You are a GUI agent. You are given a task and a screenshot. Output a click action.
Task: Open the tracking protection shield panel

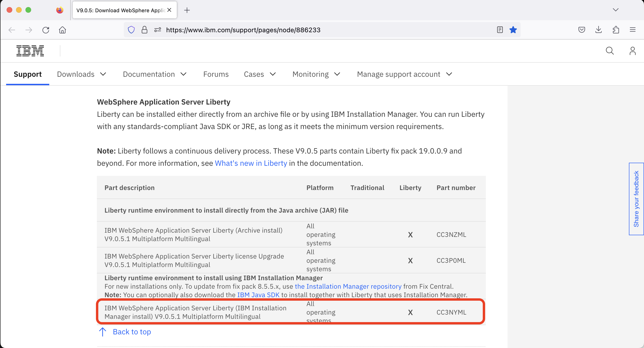coord(131,30)
